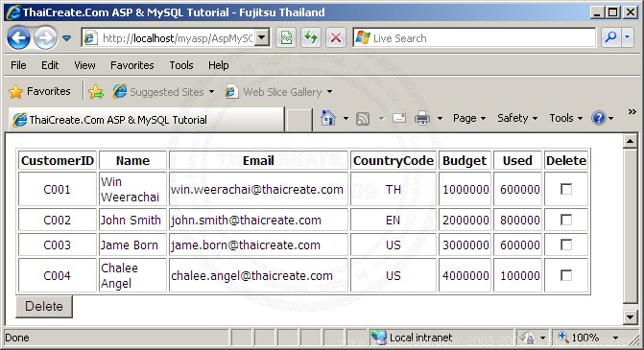Tick the Delete checkbox for C004
This screenshot has width=644, height=350.
[x=566, y=275]
